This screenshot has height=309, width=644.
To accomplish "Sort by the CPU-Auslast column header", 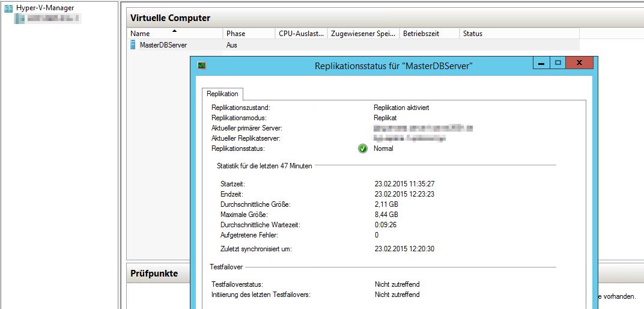I will [x=301, y=34].
